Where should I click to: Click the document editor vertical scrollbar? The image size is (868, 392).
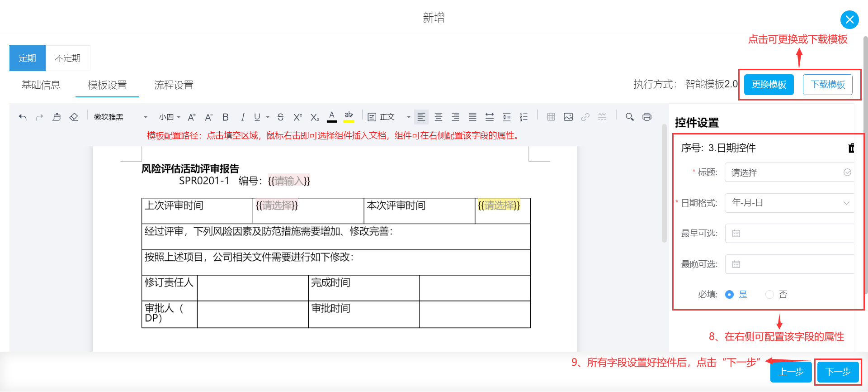(664, 183)
